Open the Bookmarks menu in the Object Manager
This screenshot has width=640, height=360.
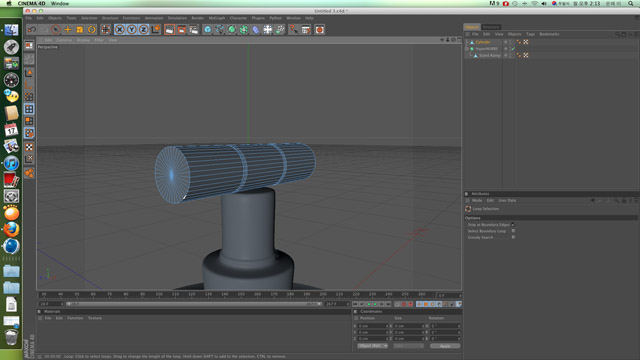click(x=549, y=34)
